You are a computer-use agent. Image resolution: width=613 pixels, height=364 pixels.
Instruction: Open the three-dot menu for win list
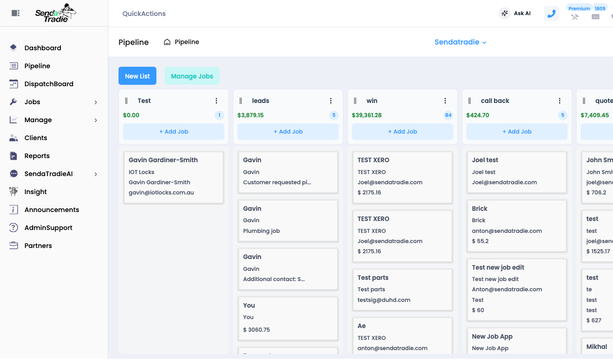(x=445, y=101)
